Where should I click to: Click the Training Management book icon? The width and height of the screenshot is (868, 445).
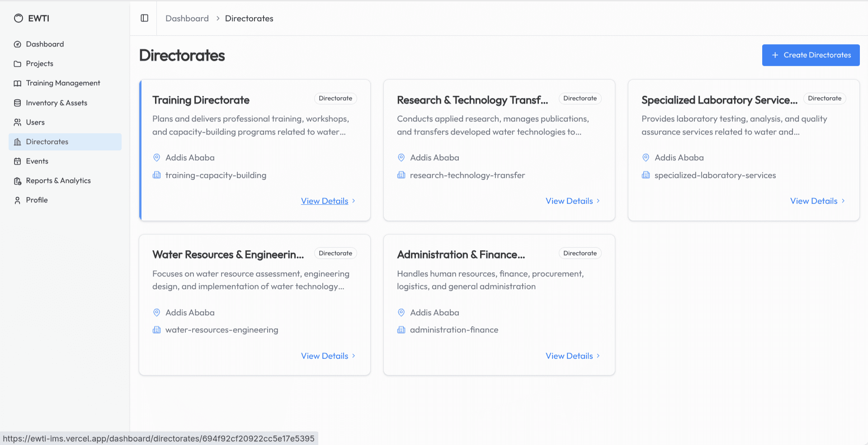point(18,84)
